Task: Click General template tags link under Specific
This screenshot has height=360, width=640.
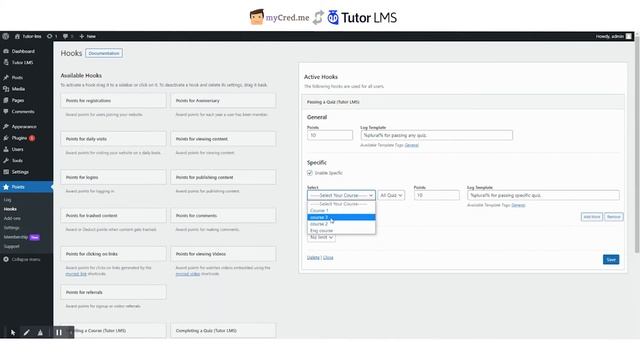Action: click(518, 205)
